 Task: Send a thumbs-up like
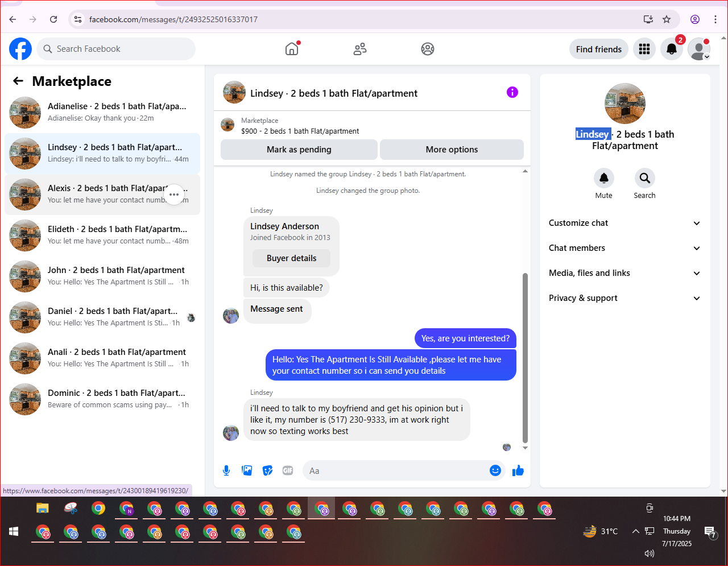pos(518,470)
